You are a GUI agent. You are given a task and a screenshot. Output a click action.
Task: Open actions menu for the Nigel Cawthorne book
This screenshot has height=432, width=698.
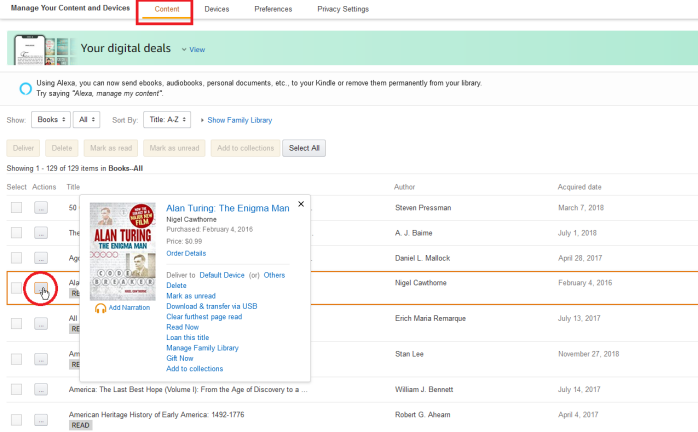(41, 288)
